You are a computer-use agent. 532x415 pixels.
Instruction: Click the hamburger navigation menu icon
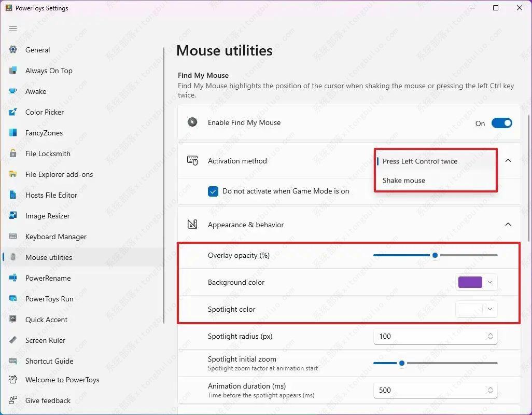(x=13, y=29)
